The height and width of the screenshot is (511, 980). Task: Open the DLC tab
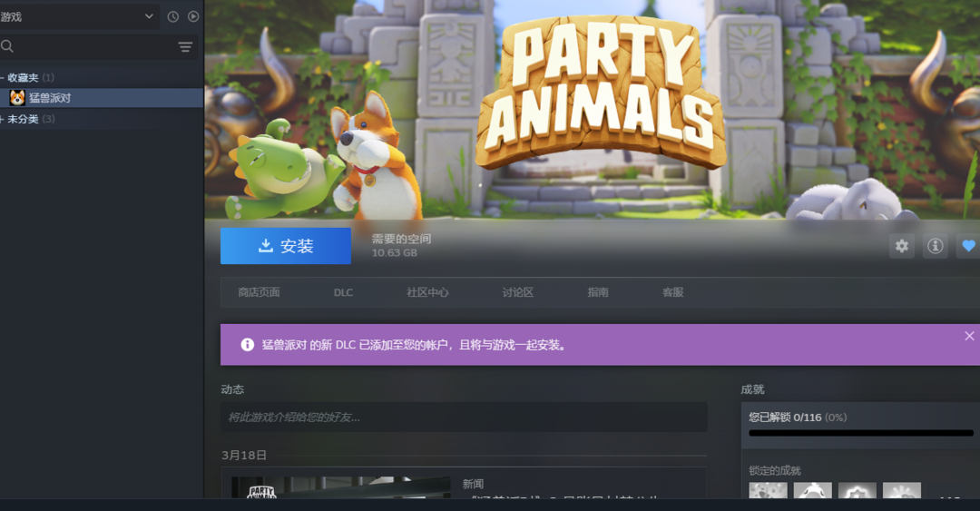(x=343, y=292)
